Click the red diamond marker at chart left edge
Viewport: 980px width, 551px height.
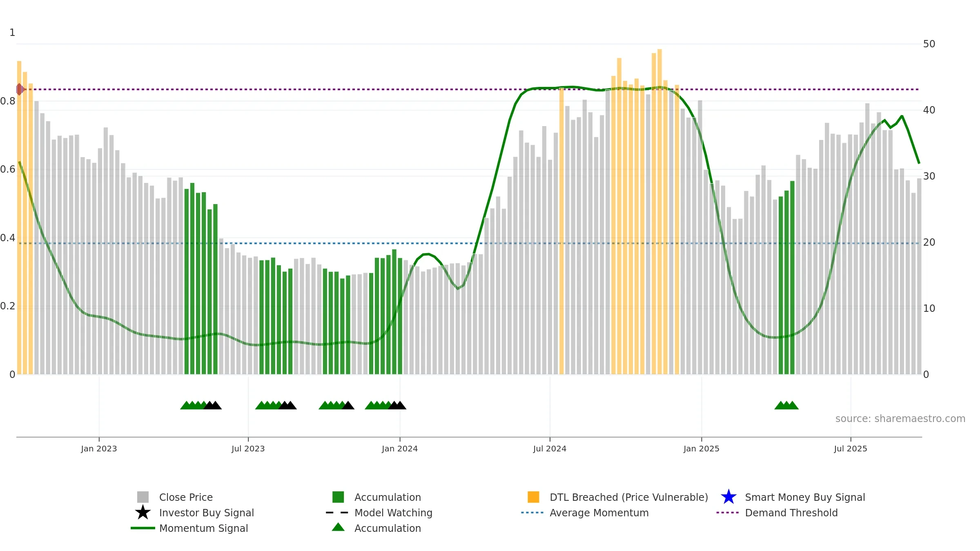20,89
